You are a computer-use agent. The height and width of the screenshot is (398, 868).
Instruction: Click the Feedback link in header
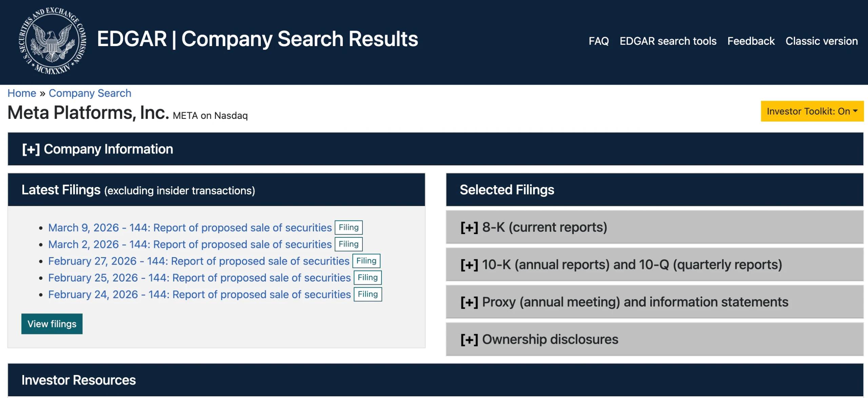point(751,41)
